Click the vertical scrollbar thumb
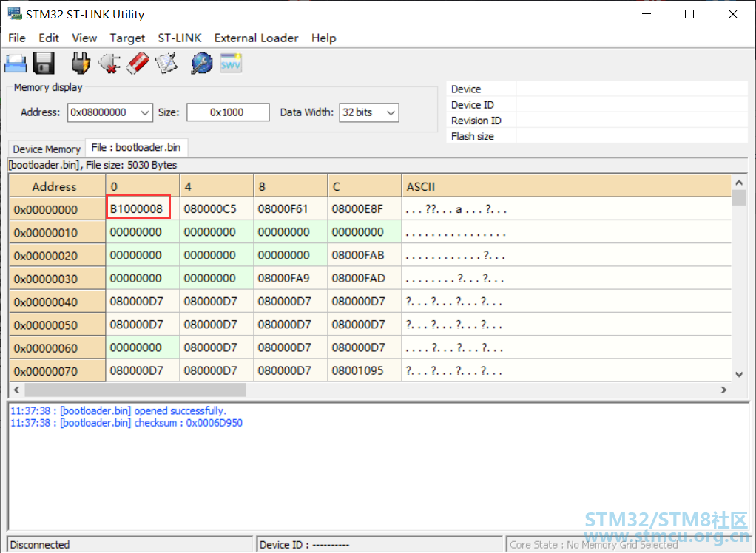 (739, 198)
